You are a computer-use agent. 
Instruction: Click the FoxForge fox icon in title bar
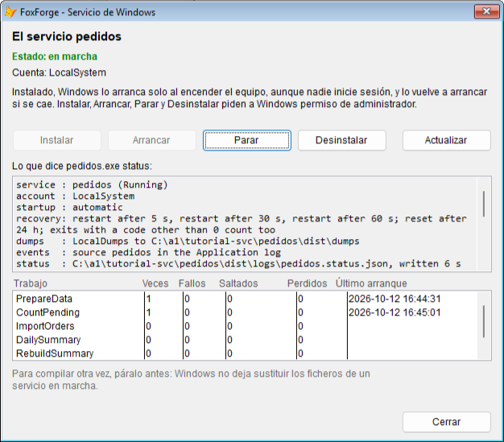10,12
